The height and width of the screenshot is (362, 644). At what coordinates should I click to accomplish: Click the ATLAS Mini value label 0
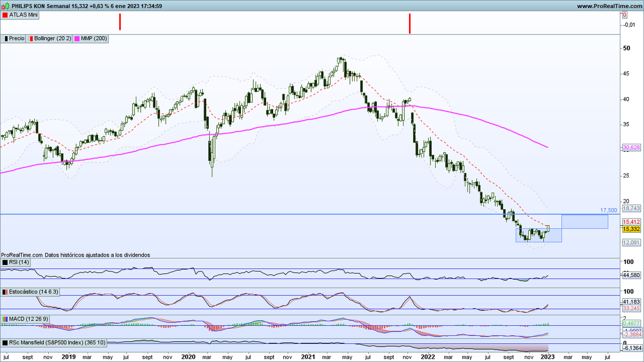pos(625,14)
